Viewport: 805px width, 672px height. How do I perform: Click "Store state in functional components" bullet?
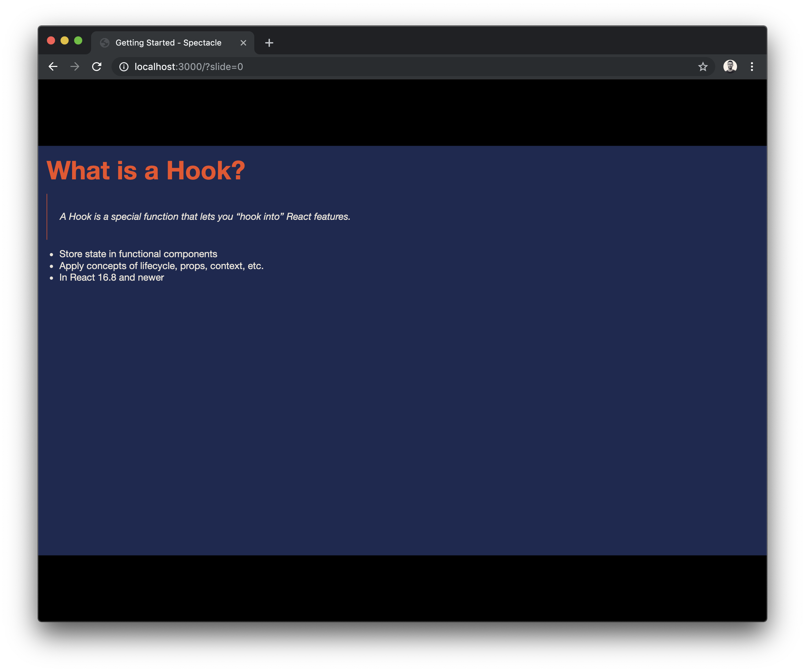[138, 254]
